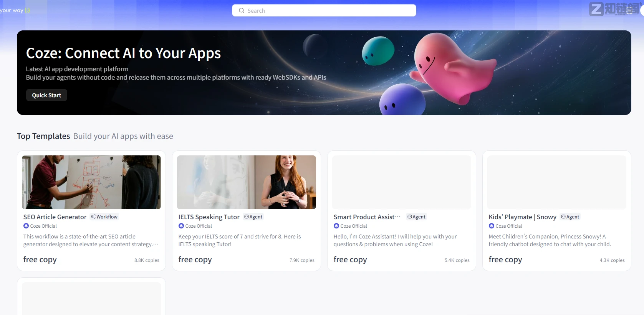The image size is (644, 315).
Task: Click the Coze: Connect AI to Your Apps banner heading
Action: coord(123,53)
